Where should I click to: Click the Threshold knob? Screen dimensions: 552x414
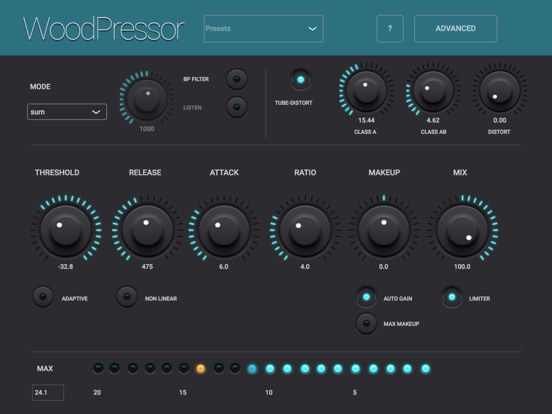(66, 231)
